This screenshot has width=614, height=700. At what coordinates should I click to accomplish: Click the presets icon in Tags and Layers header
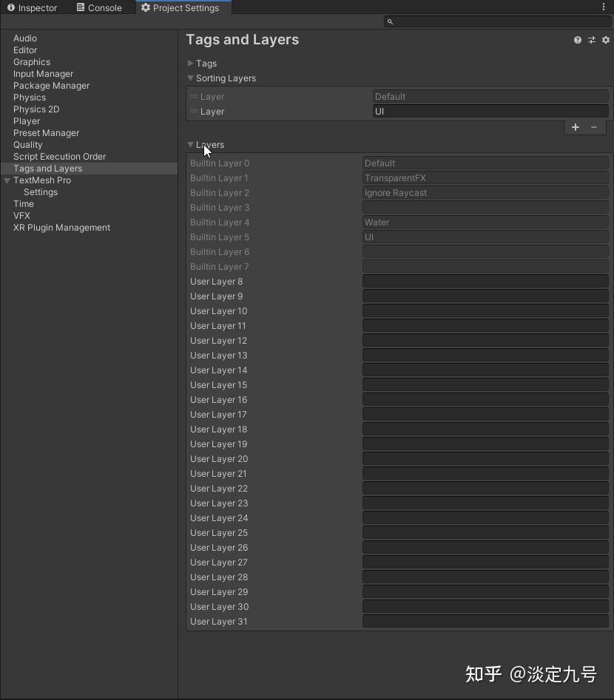click(592, 40)
